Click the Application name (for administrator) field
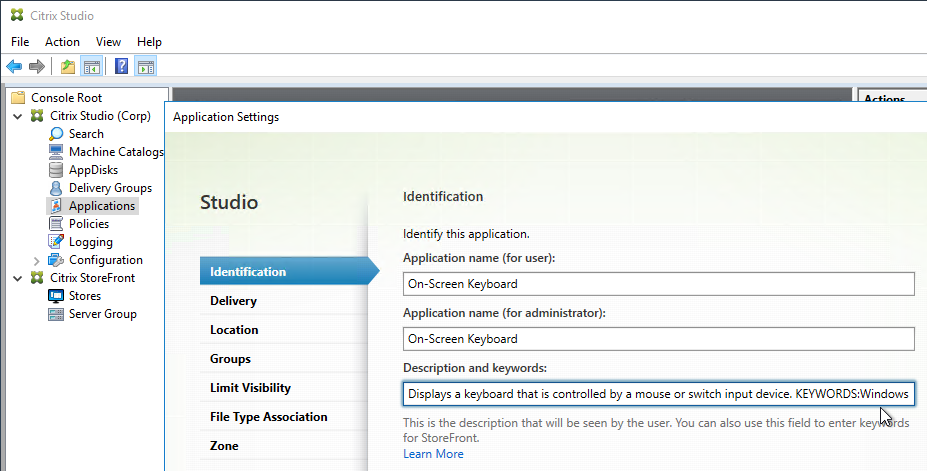The height and width of the screenshot is (471, 927). coord(659,339)
